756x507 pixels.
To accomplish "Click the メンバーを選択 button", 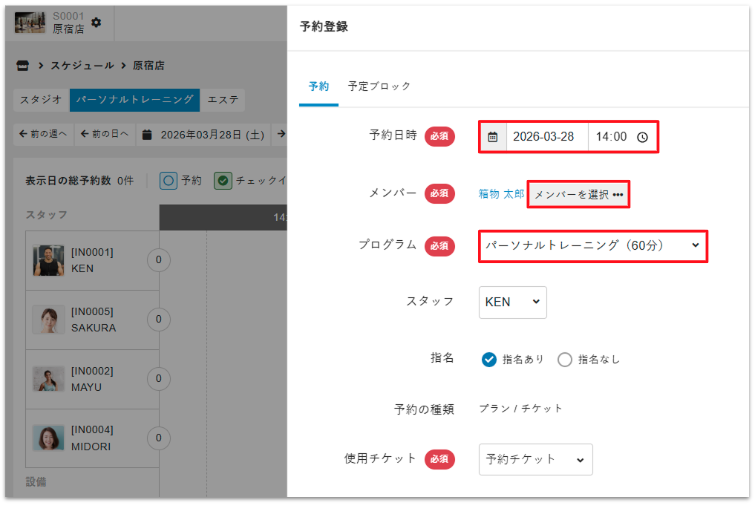I will 578,194.
